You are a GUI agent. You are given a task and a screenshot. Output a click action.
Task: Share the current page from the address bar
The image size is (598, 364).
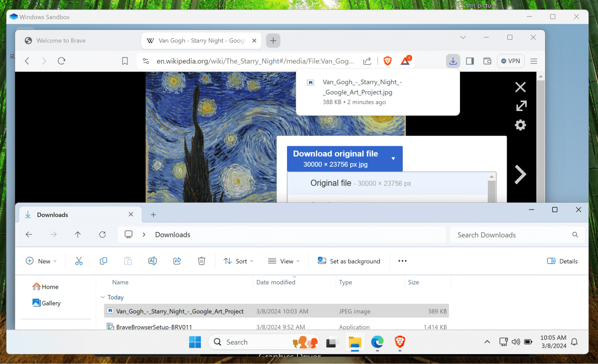click(x=367, y=61)
